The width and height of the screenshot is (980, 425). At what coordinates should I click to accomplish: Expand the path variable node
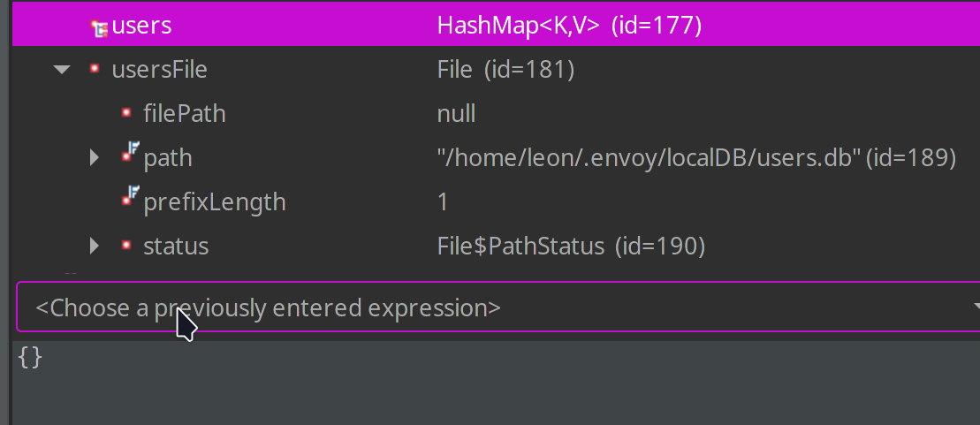tap(95, 158)
